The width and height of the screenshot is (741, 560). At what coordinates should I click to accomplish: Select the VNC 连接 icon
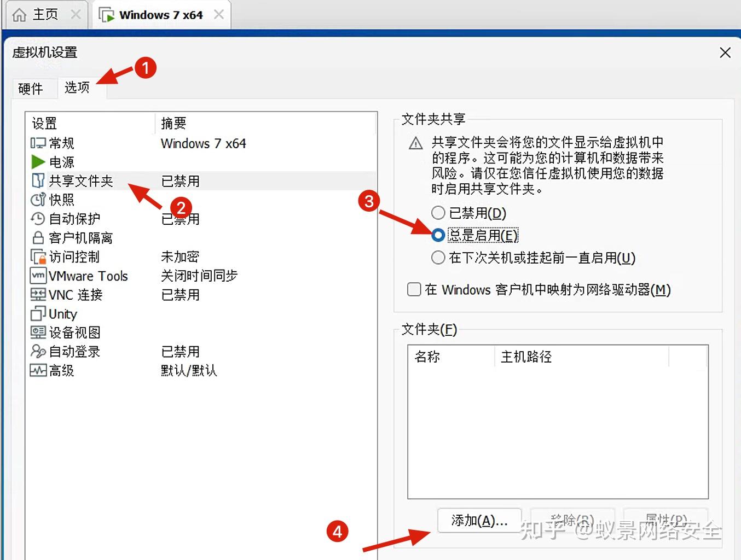point(37,295)
